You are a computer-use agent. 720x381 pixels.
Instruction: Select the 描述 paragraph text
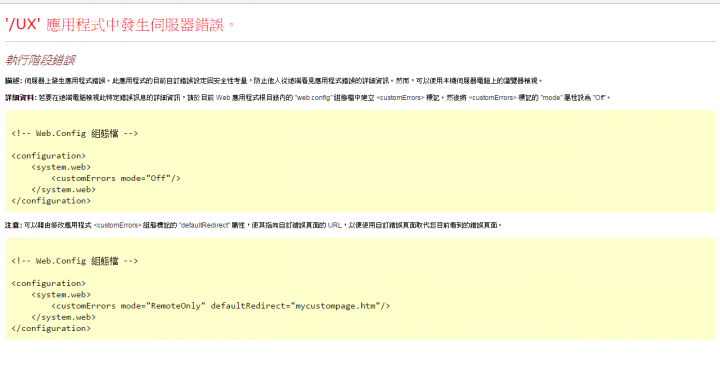click(x=274, y=81)
